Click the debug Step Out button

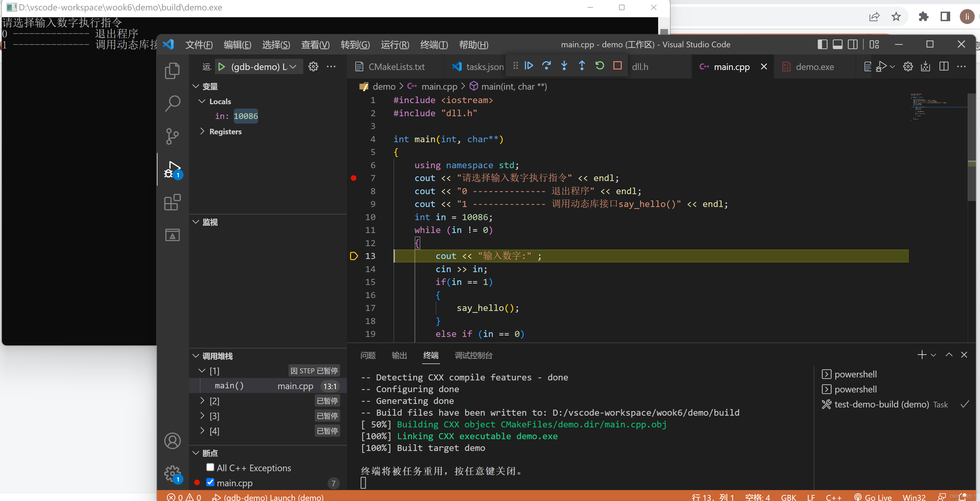582,66
